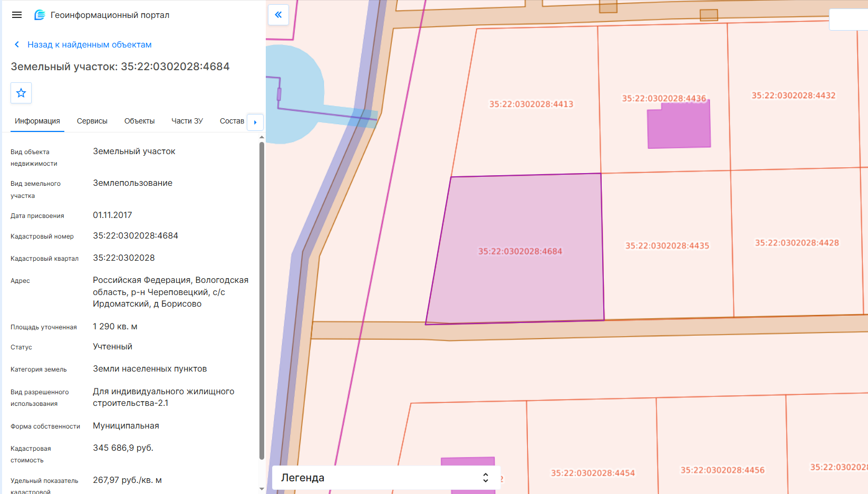Select parcel 35:22:0302028:4413 on map

coord(531,104)
